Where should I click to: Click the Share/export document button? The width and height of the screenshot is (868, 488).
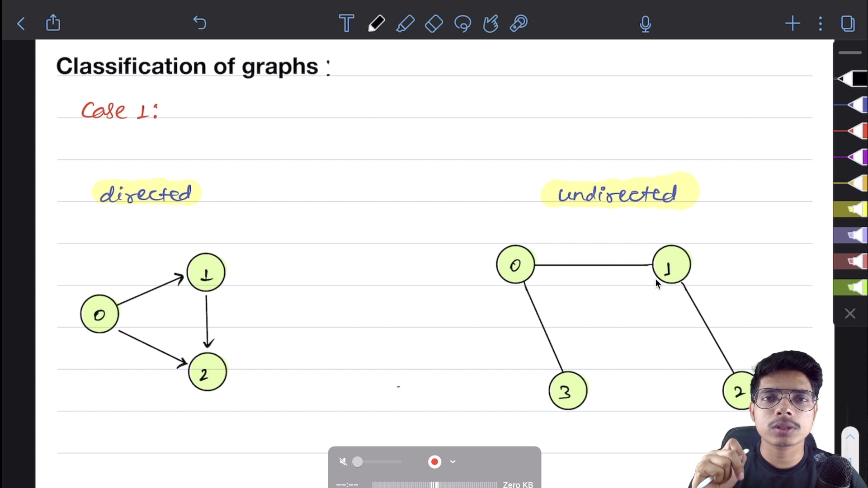click(x=53, y=23)
